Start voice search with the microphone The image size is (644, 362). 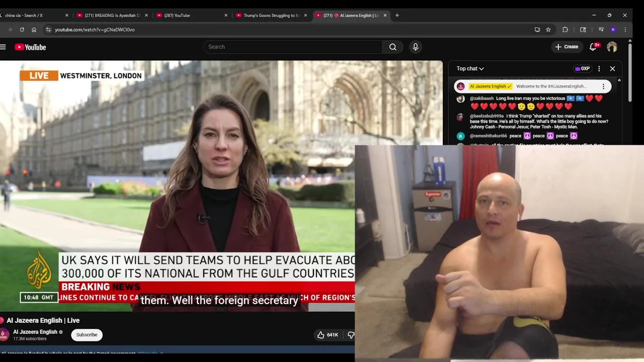(x=415, y=47)
